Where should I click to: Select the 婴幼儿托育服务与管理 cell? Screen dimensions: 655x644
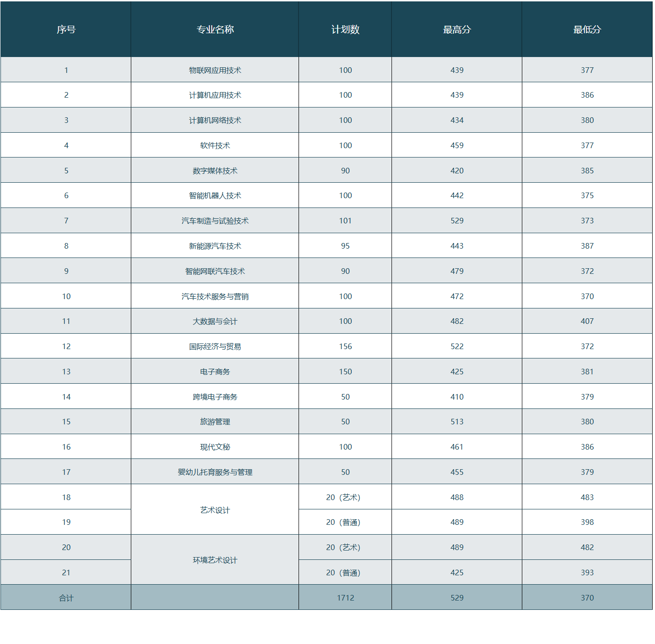pyautogui.click(x=215, y=472)
